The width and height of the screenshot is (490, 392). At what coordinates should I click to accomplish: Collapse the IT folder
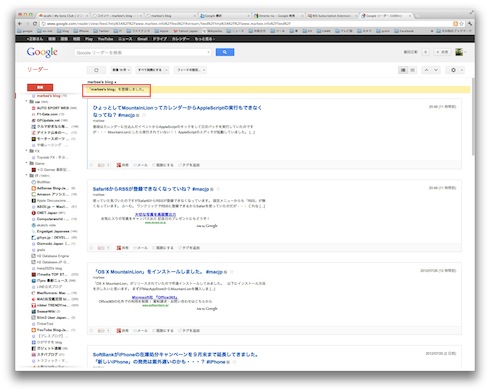pos(26,176)
